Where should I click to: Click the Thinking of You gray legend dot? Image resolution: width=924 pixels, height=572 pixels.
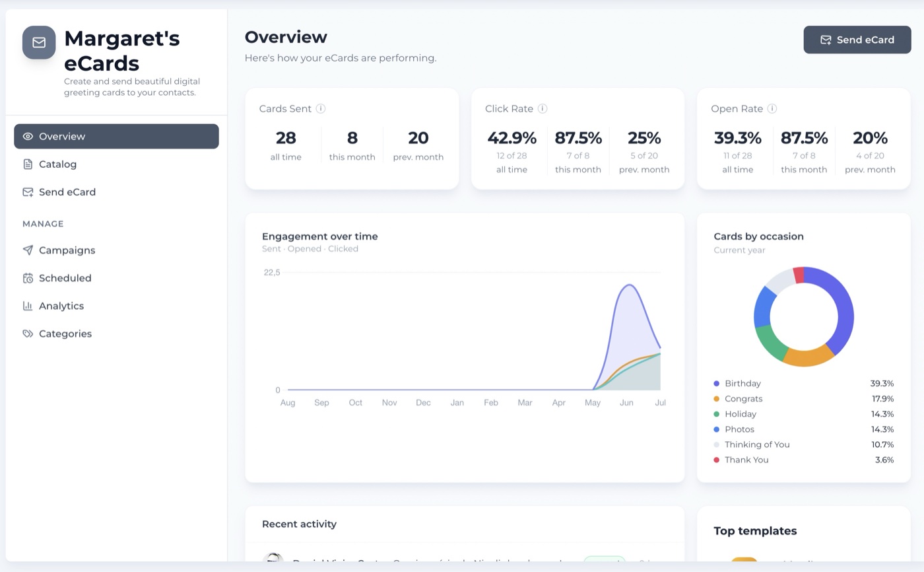click(x=716, y=445)
